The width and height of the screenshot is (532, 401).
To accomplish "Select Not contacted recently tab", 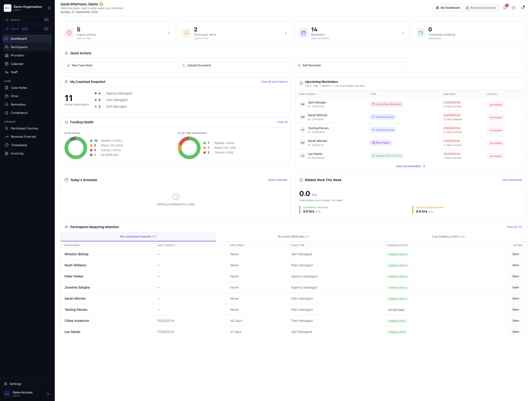I will 138,237.
